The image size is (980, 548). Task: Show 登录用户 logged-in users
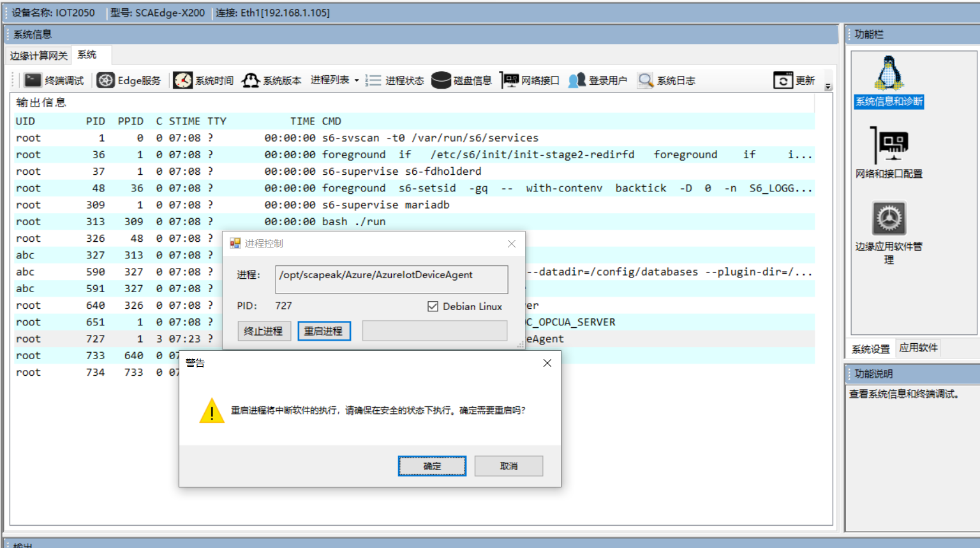pos(598,80)
